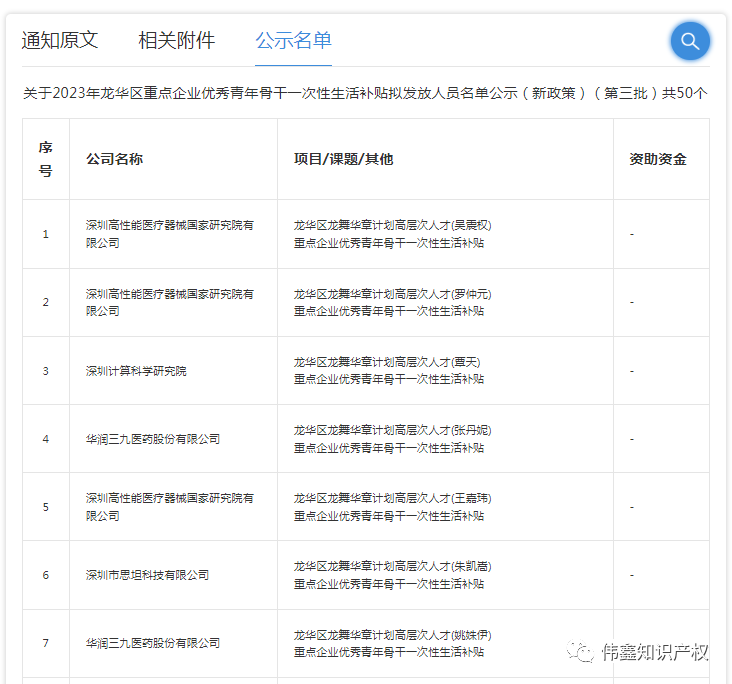The image size is (732, 684).
Task: Open the 相关附件 tab
Action: (176, 41)
